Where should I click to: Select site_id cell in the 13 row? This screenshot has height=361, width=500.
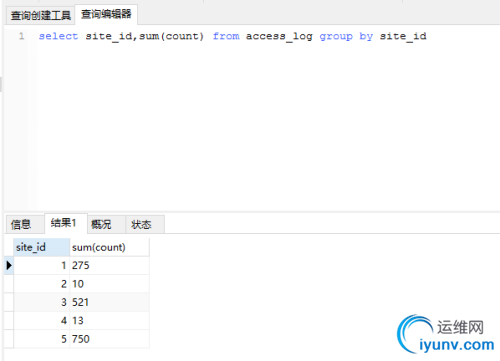pos(42,320)
